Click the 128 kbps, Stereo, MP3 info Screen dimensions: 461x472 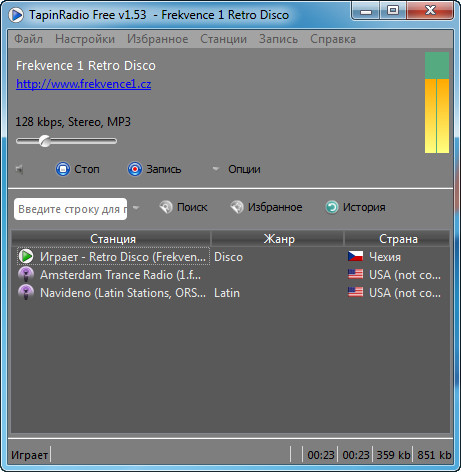[x=73, y=122]
